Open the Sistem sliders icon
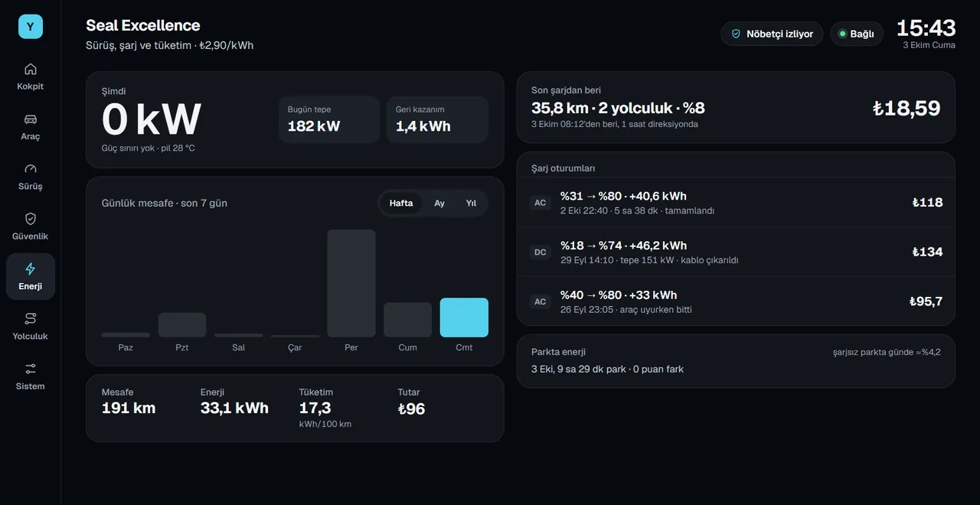Screen dimensions: 980x505 [x=31, y=369]
